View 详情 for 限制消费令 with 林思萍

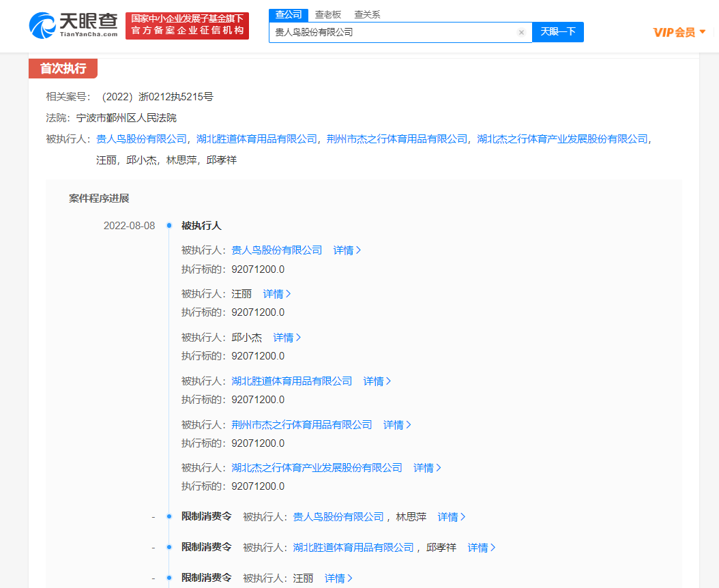pos(452,517)
